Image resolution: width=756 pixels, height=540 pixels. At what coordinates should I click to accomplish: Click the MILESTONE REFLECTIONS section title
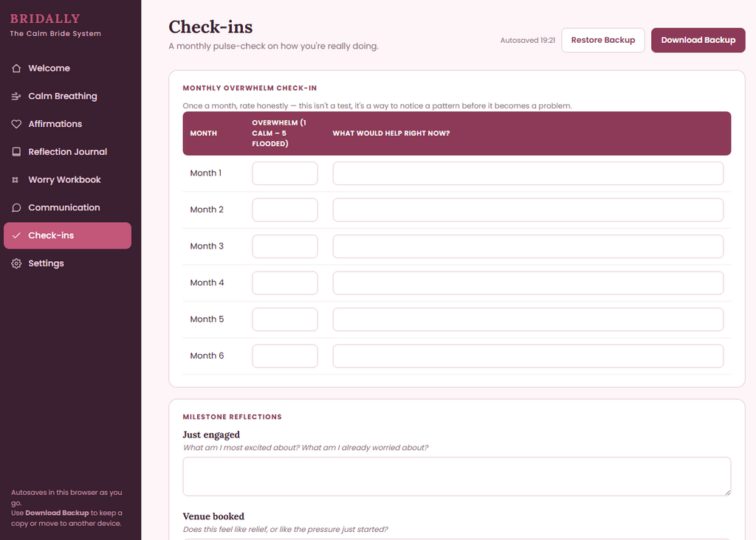tap(232, 417)
